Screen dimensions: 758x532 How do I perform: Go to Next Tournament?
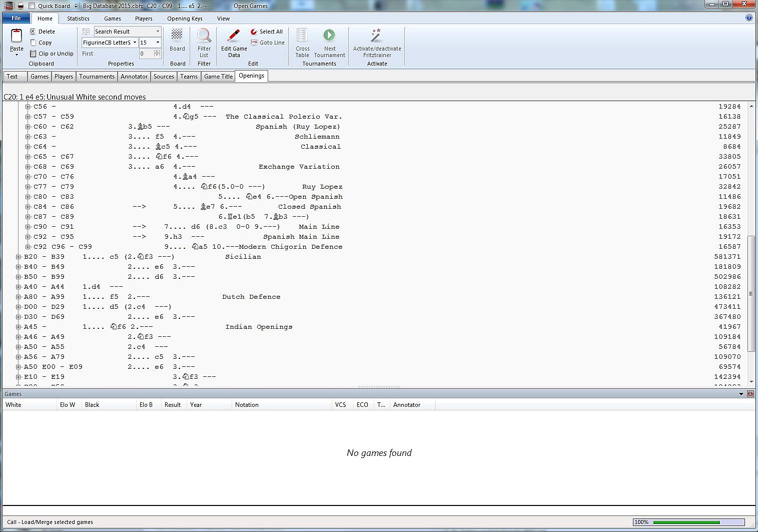point(329,36)
